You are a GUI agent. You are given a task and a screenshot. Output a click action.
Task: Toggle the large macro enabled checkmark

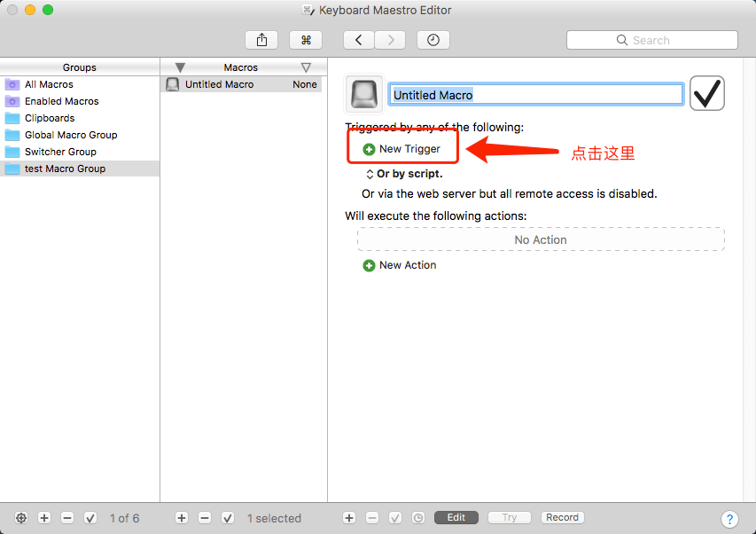[707, 93]
